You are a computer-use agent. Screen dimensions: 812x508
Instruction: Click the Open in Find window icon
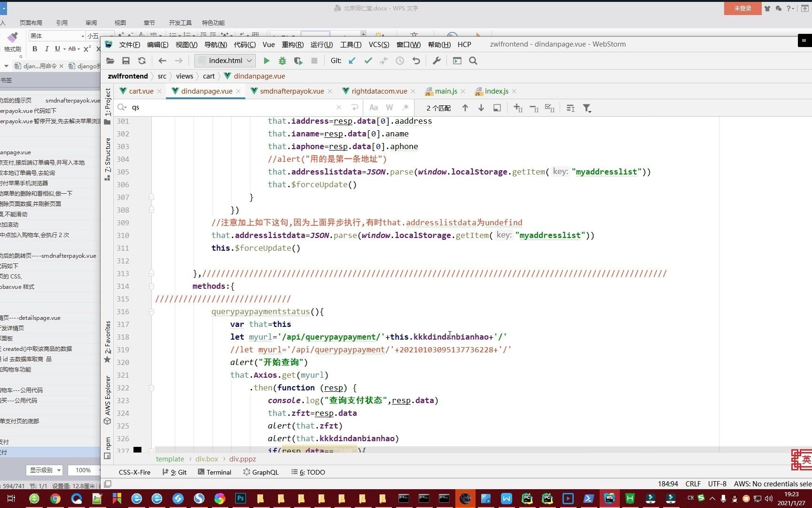click(x=497, y=108)
